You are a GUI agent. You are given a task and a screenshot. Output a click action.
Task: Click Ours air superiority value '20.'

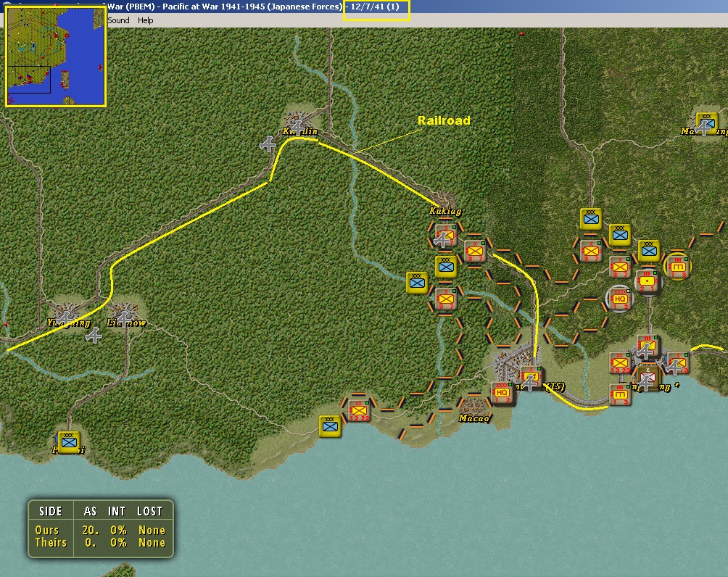pos(90,530)
